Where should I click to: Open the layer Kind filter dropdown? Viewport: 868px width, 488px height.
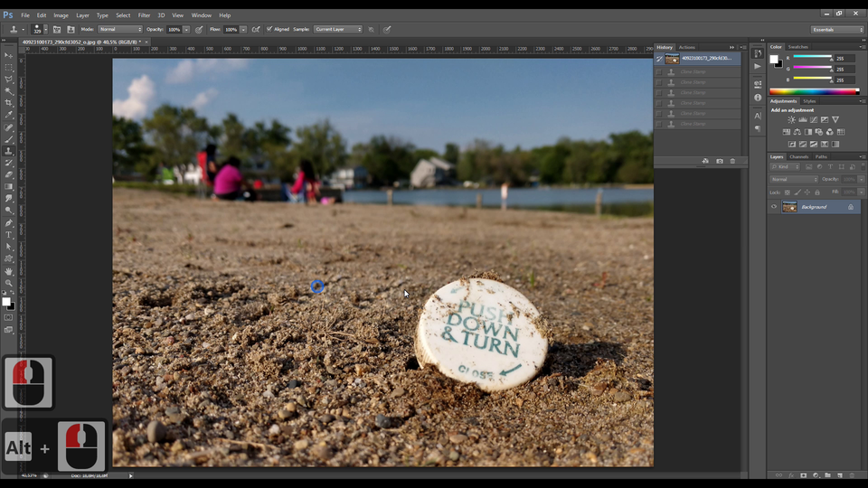pyautogui.click(x=785, y=166)
